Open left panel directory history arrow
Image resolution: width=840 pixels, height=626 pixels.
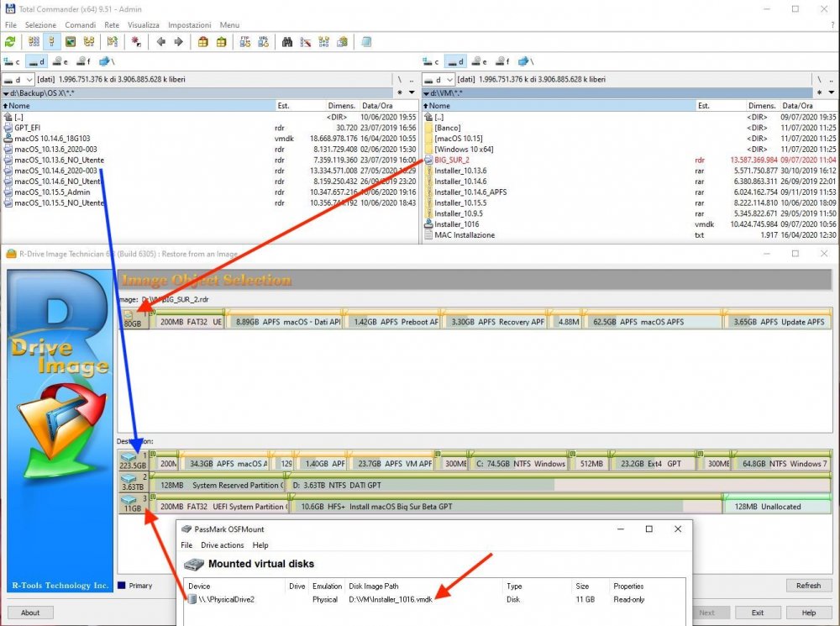point(412,92)
